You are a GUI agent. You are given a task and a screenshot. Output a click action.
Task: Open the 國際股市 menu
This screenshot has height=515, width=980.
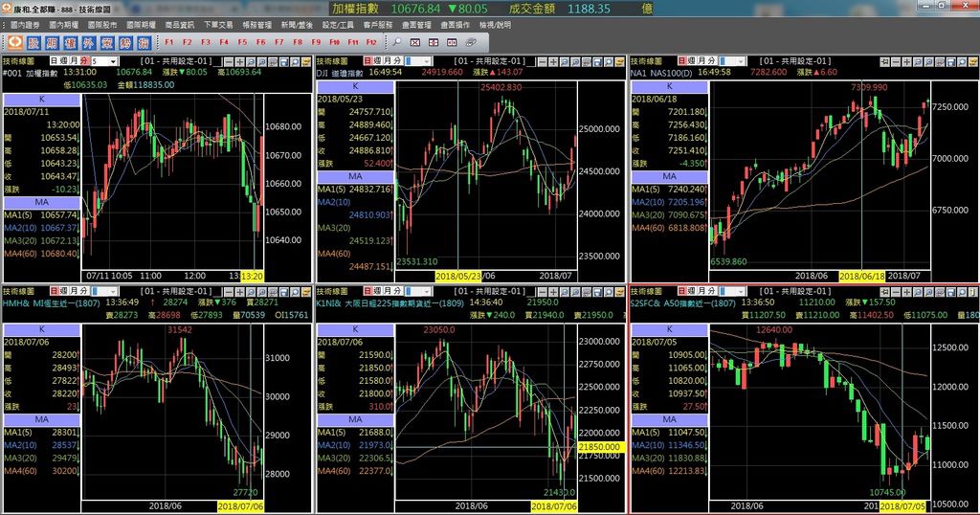pyautogui.click(x=102, y=25)
